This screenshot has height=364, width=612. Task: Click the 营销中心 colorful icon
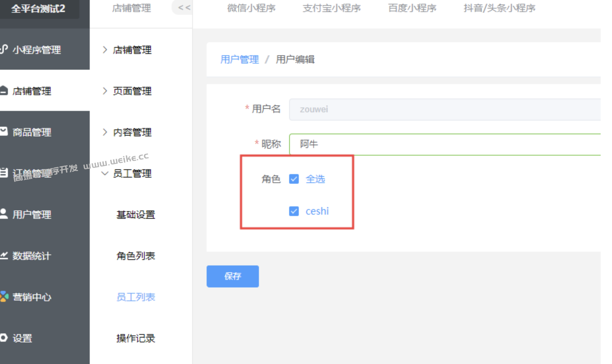(x=4, y=296)
